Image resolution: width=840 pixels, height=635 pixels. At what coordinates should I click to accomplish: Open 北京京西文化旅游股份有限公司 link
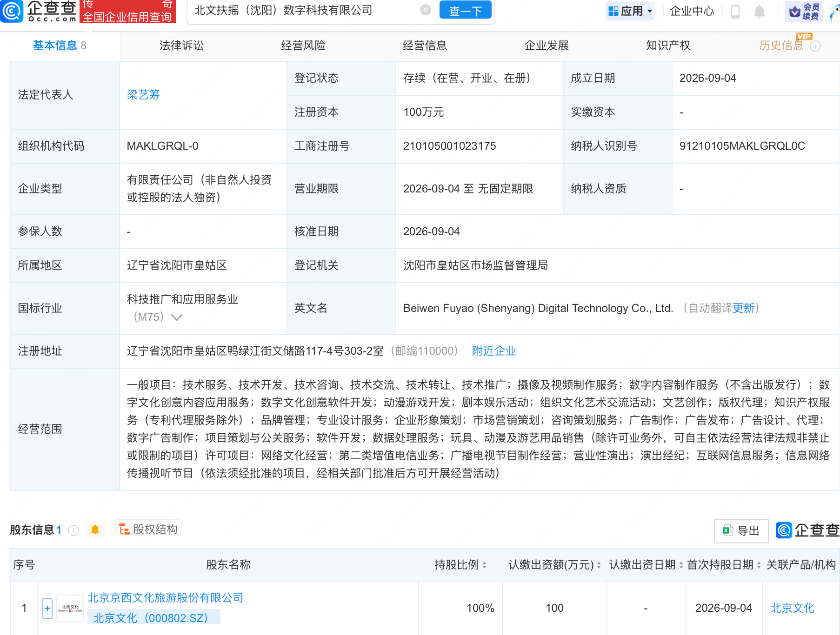pyautogui.click(x=166, y=598)
